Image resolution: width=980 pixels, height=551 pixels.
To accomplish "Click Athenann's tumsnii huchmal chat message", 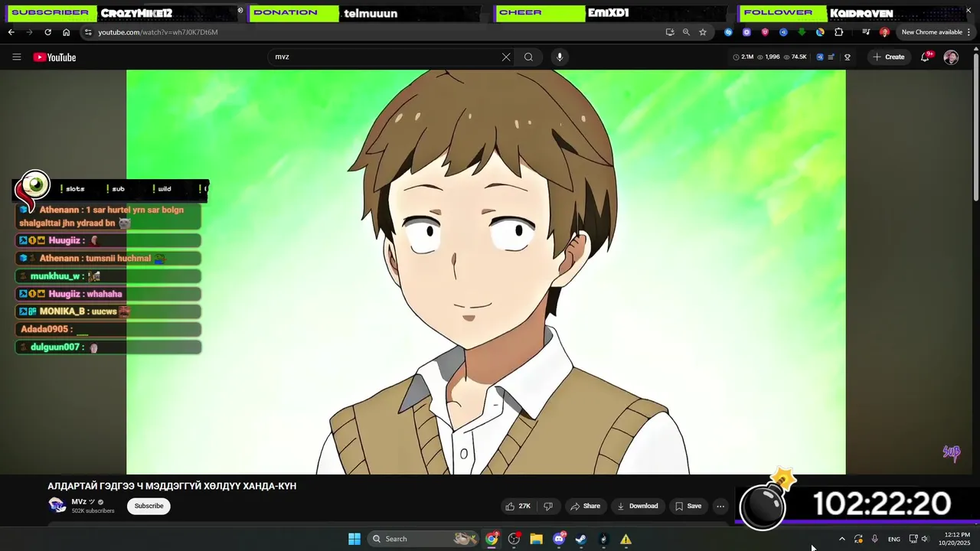I will pos(108,259).
